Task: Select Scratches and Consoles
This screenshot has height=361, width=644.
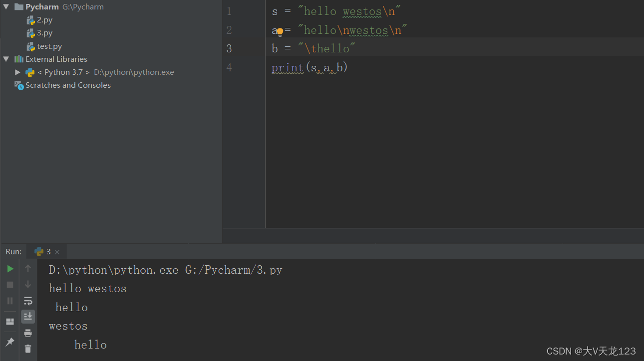Action: 68,85
